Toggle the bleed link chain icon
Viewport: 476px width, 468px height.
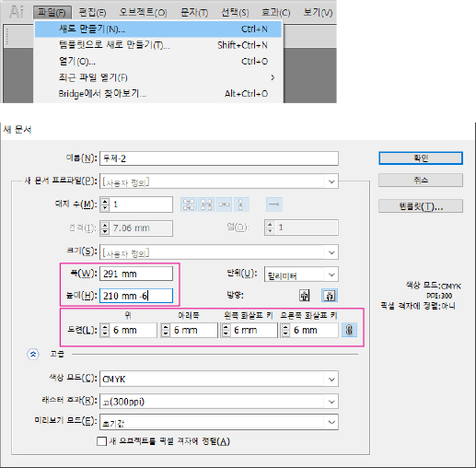click(349, 330)
